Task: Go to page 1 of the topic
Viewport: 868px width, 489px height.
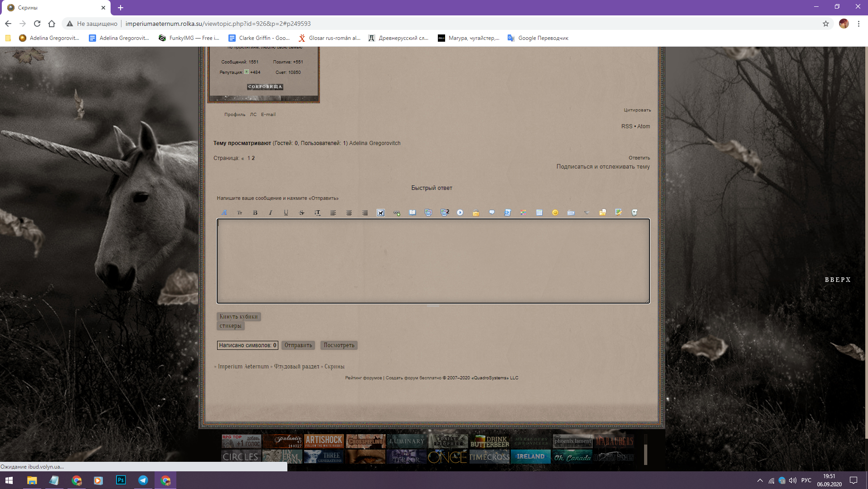Action: click(249, 158)
